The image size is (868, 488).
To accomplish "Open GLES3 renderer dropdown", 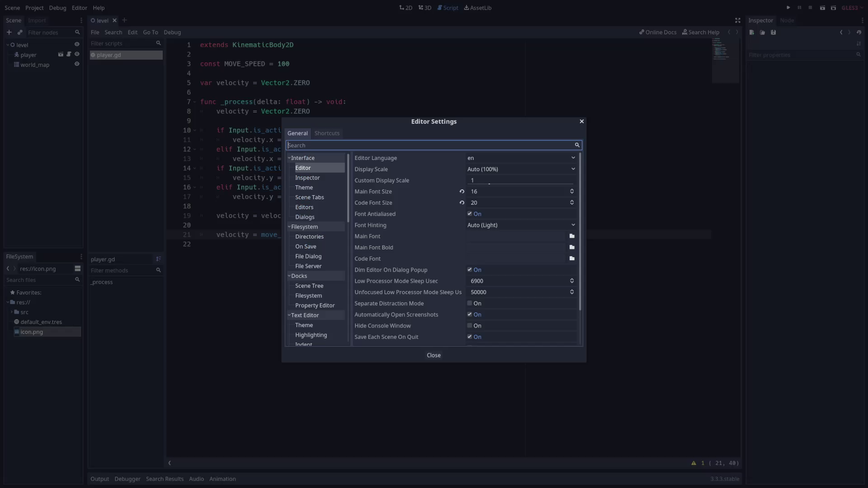I will pyautogui.click(x=853, y=8).
